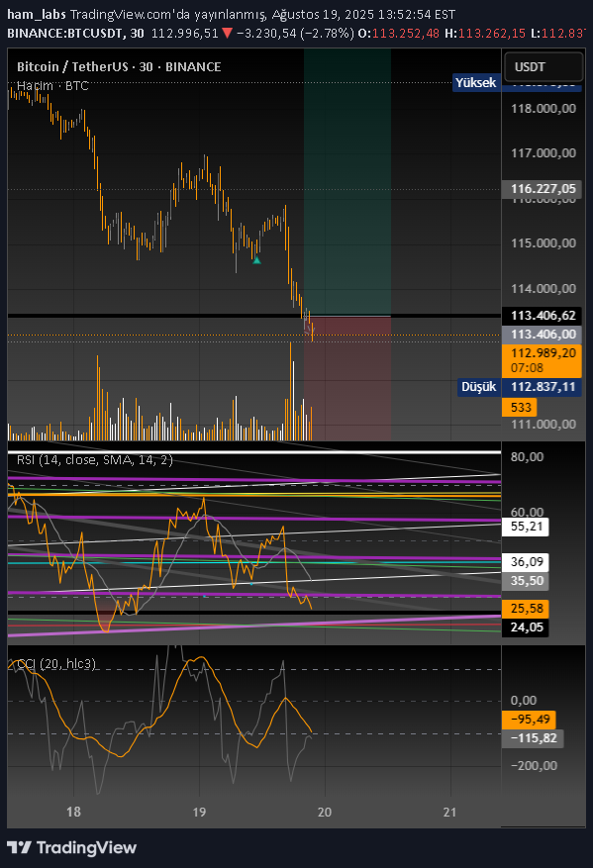Click the ham_labs author name
Viewport: 593px width, 868px height.
click(37, 15)
